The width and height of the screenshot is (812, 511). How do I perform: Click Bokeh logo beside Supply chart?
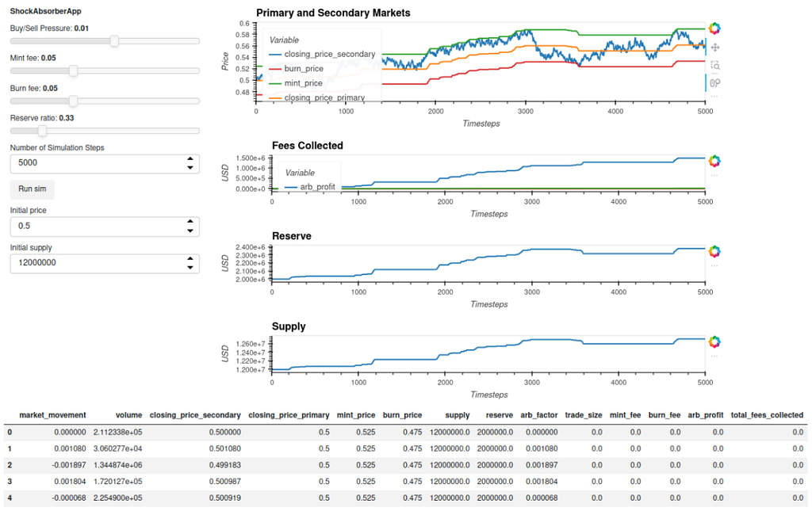[x=714, y=342]
